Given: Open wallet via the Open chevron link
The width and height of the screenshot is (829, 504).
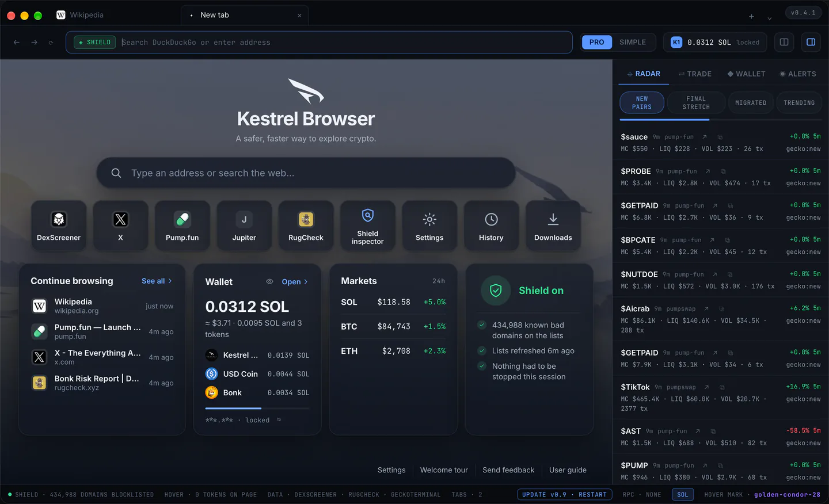Looking at the screenshot, I should (295, 282).
